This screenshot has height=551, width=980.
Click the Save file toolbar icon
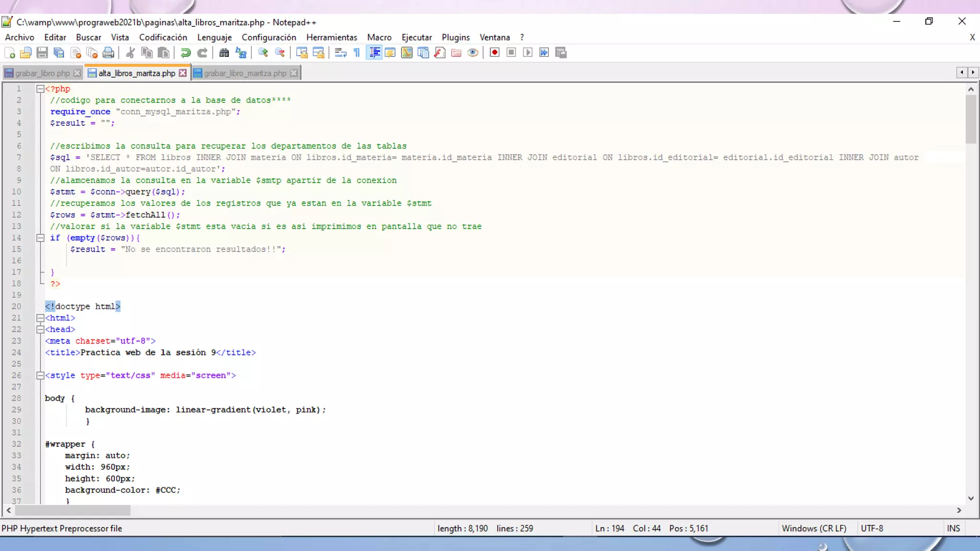(42, 53)
